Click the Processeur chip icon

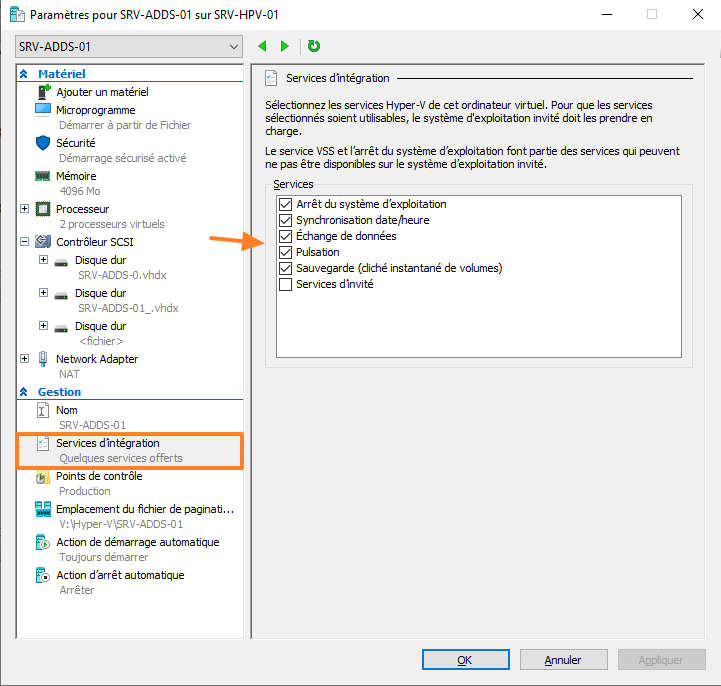point(43,209)
